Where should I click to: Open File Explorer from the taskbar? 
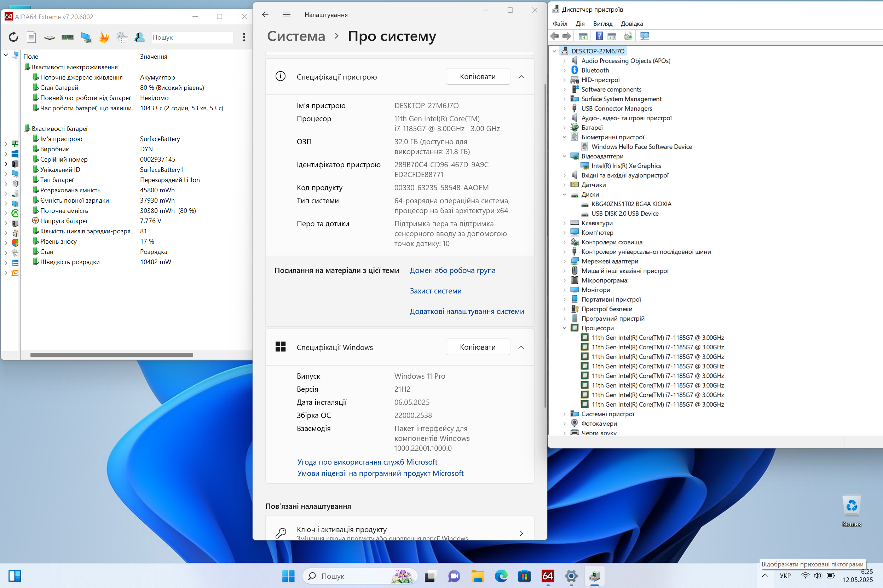(478, 576)
